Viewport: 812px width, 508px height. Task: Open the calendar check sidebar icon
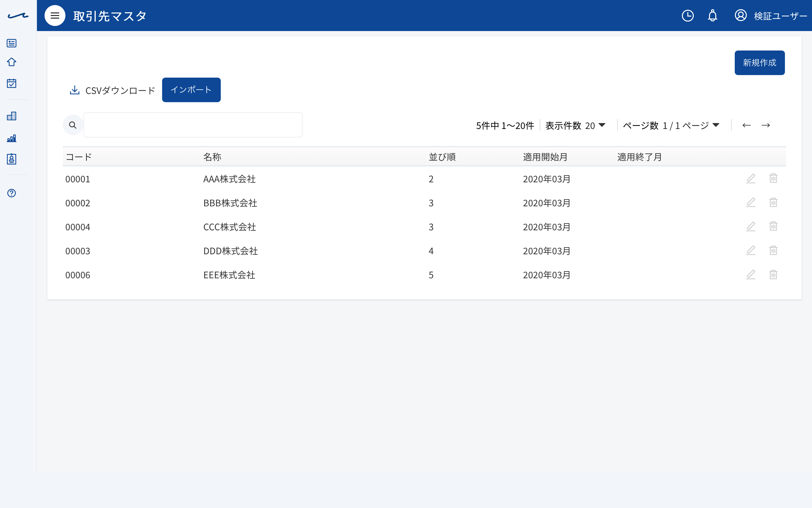pos(12,83)
